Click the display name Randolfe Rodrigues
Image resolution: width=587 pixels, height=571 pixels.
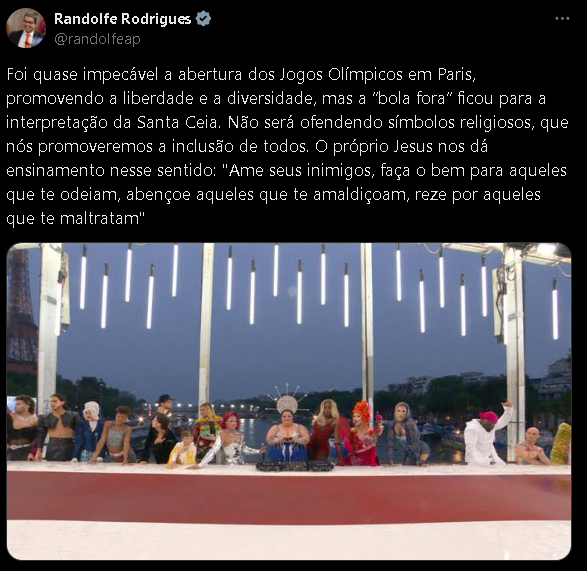[x=122, y=19]
